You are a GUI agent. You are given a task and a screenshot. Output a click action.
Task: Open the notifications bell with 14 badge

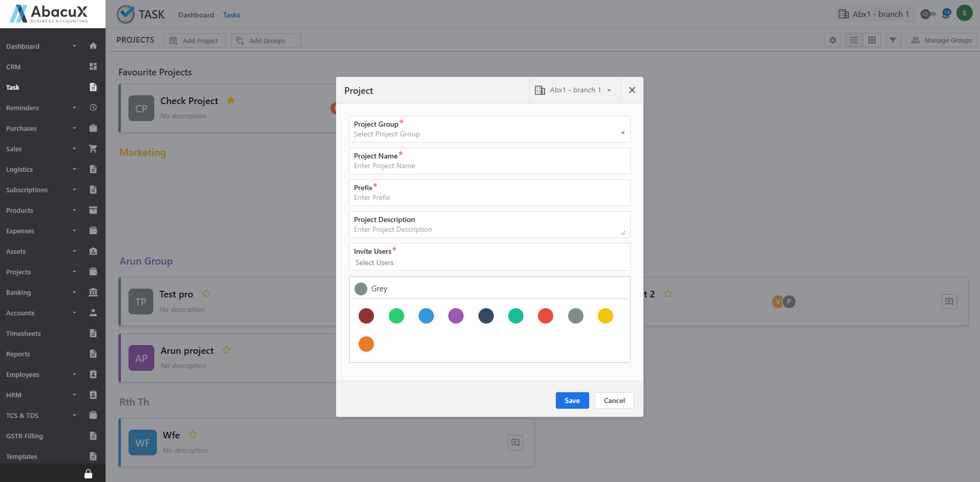[x=946, y=14]
